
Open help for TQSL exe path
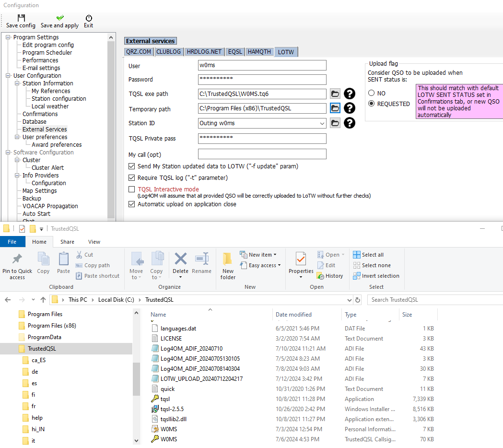coord(350,94)
